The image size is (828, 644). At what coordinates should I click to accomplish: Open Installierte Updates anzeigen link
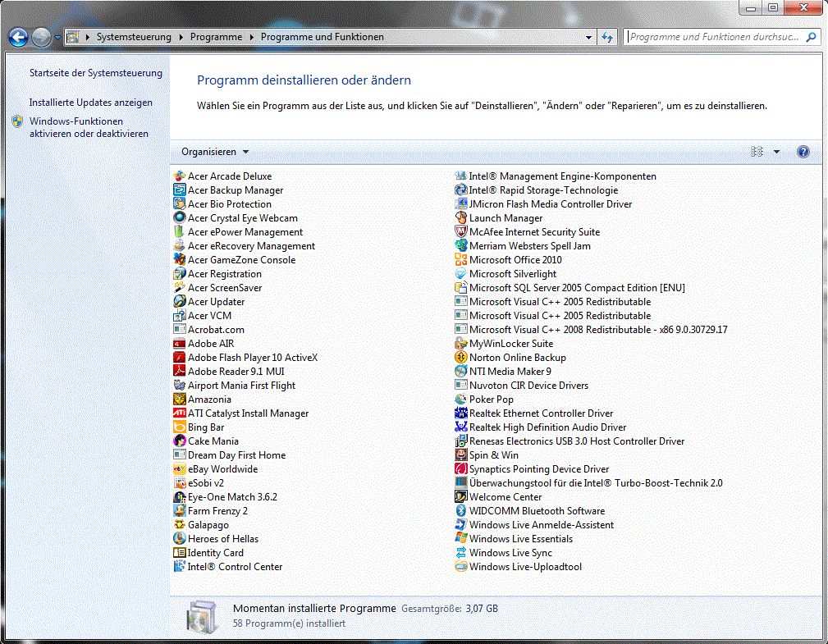pos(91,103)
